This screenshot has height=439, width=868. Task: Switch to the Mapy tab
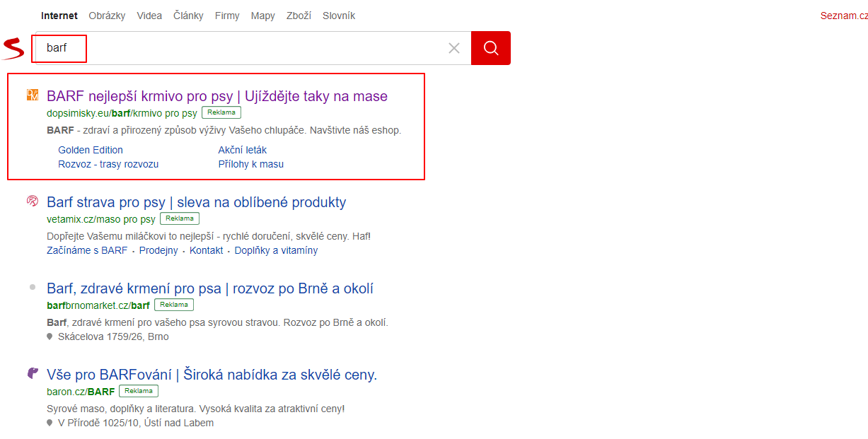tap(263, 16)
